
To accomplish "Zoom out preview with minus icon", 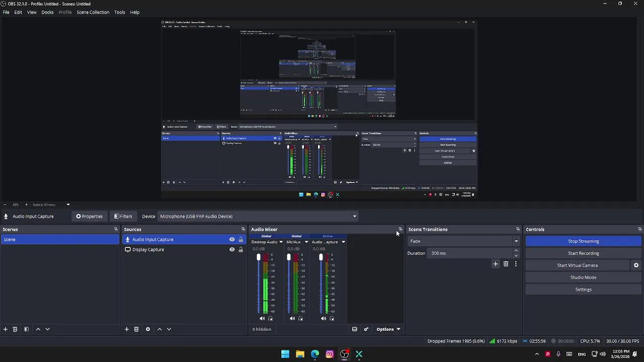I will pos(5,205).
